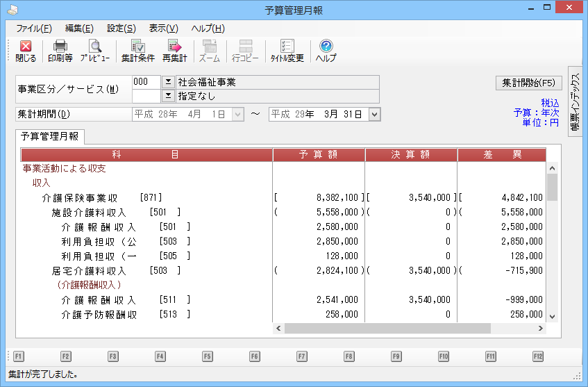This screenshot has height=387, width=588.
Task: Click the vertical scrollbar down arrow
Action: 553,316
